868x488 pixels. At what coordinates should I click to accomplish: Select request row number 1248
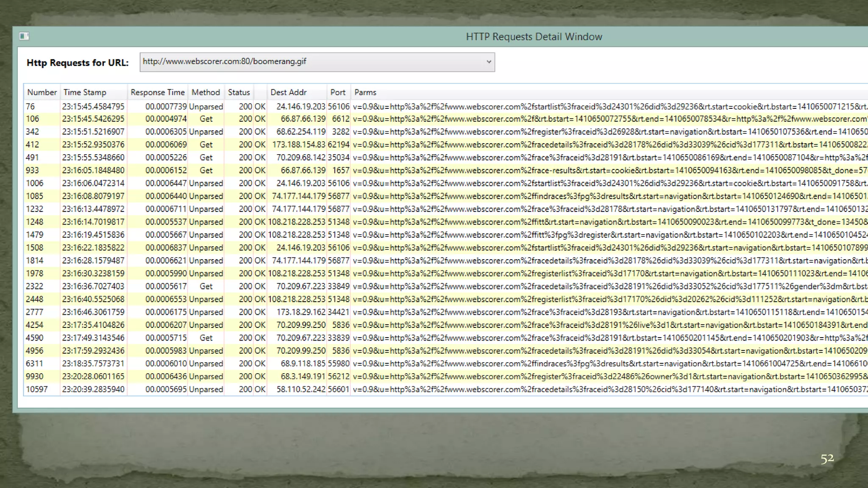pyautogui.click(x=34, y=222)
